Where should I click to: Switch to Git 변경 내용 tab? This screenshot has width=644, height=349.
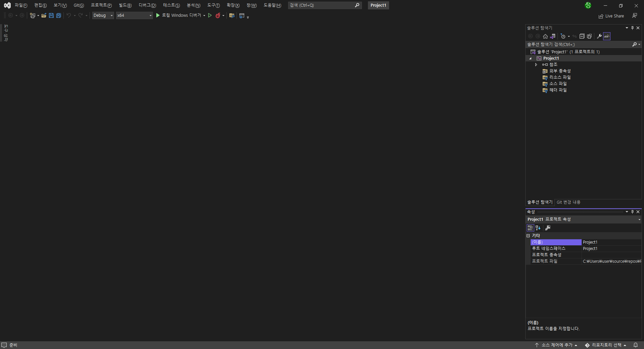click(568, 202)
